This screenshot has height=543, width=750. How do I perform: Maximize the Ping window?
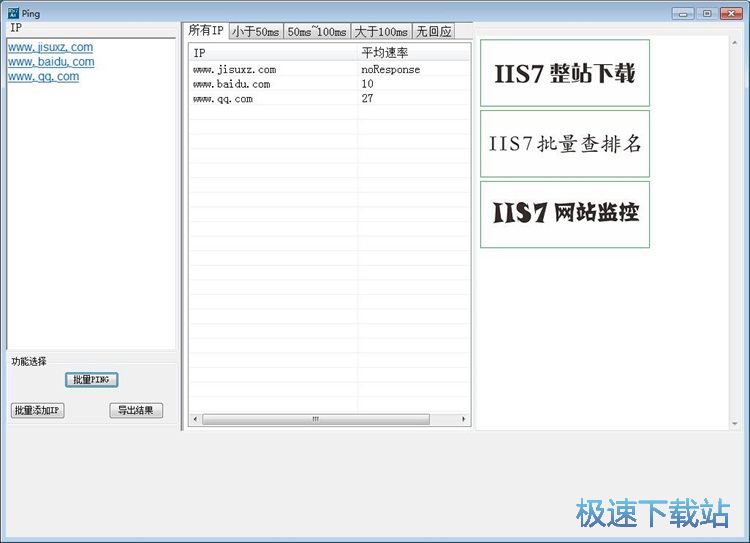click(x=707, y=13)
